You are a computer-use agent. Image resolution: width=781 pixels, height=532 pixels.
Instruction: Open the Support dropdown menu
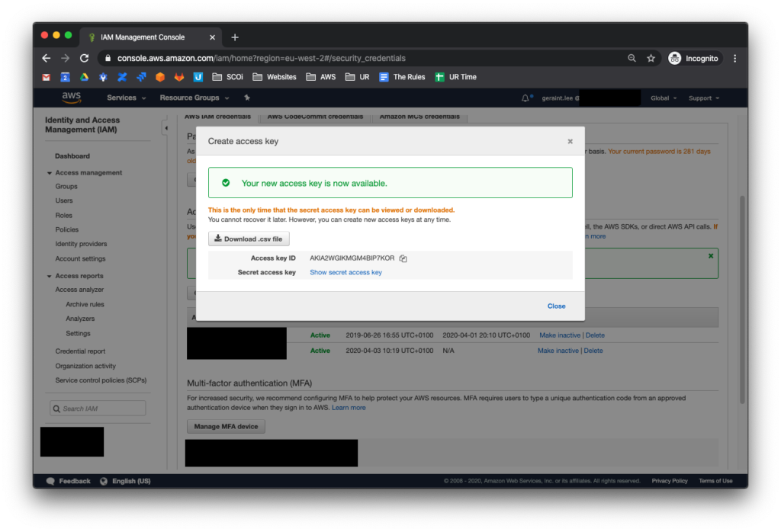(704, 98)
